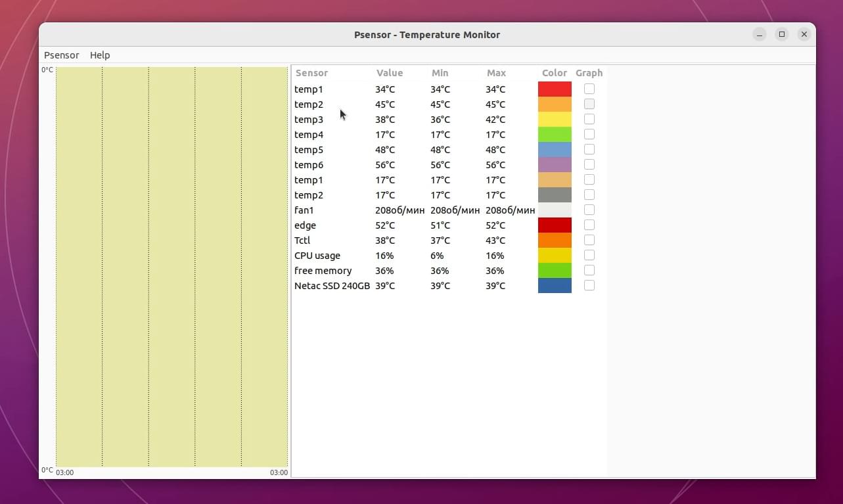Viewport: 843px width, 504px height.
Task: Sort by the Sensor column header
Action: [311, 73]
